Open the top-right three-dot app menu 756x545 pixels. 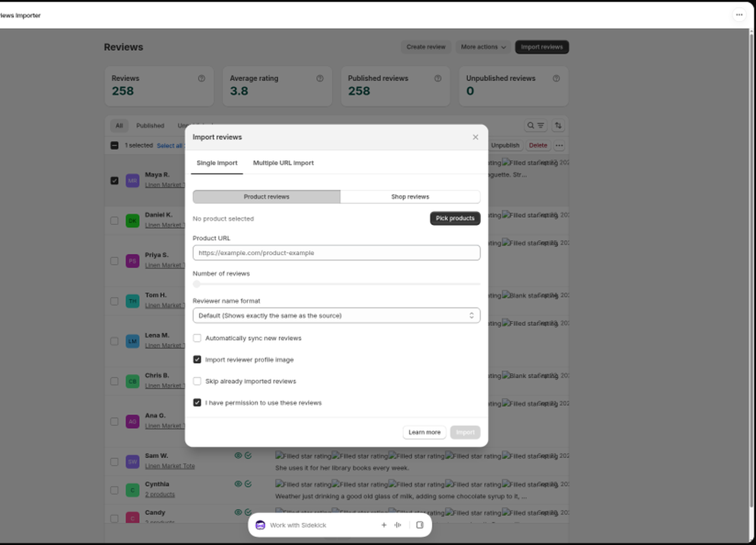point(739,15)
